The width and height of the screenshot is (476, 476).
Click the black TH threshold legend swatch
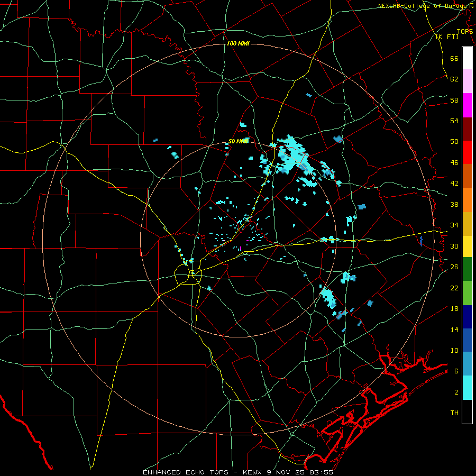tap(467, 411)
